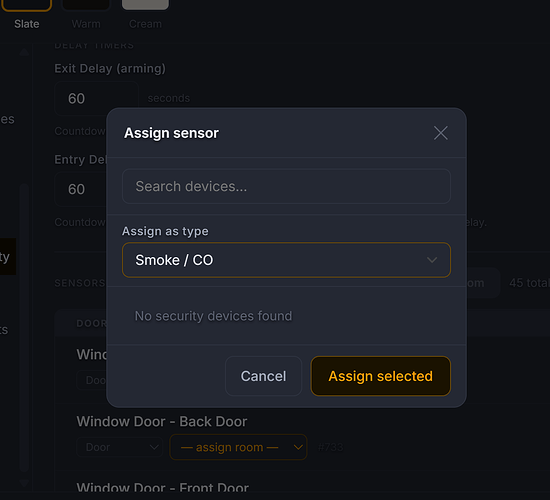This screenshot has height=500, width=550.
Task: Close the Assign sensor dialog
Action: click(440, 133)
